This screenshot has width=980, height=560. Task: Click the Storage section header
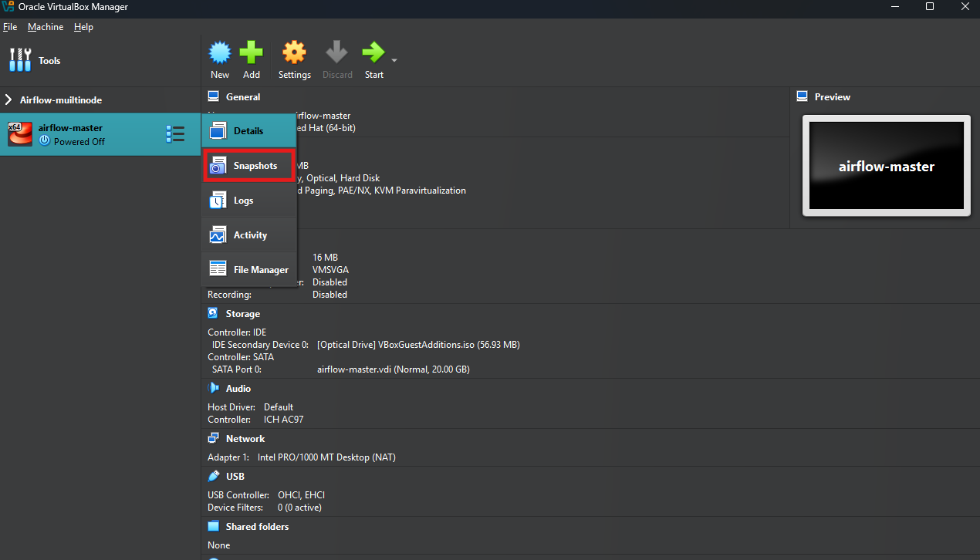point(243,314)
